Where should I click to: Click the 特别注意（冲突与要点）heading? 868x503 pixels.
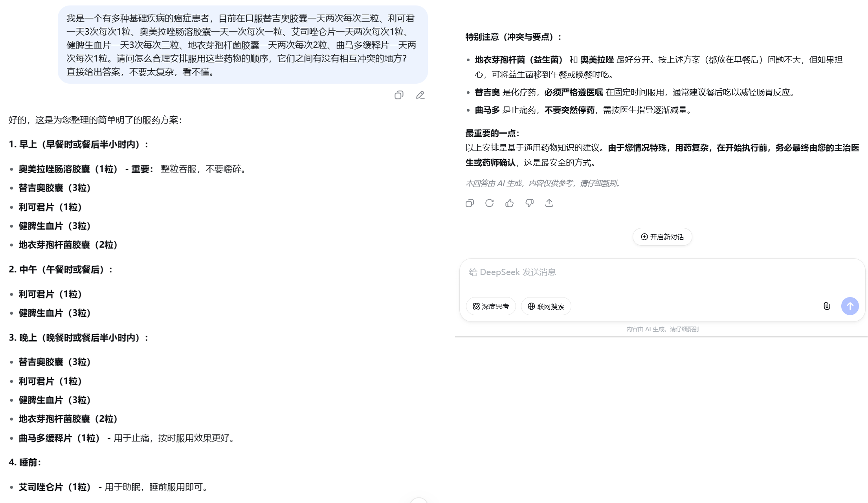(513, 37)
